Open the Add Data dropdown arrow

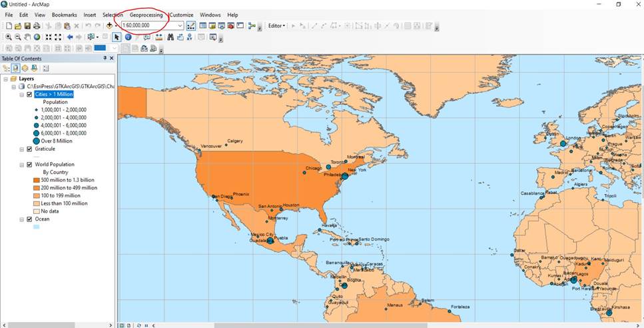[115, 25]
